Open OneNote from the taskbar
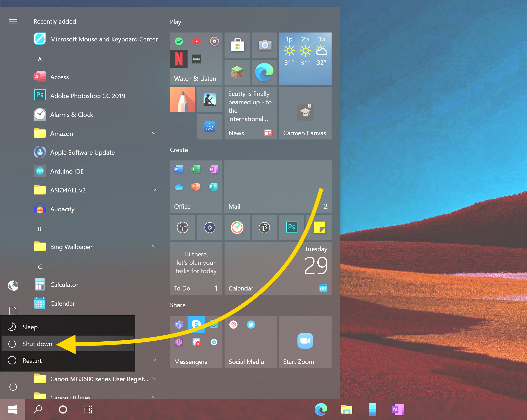527x420 pixels. click(398, 410)
